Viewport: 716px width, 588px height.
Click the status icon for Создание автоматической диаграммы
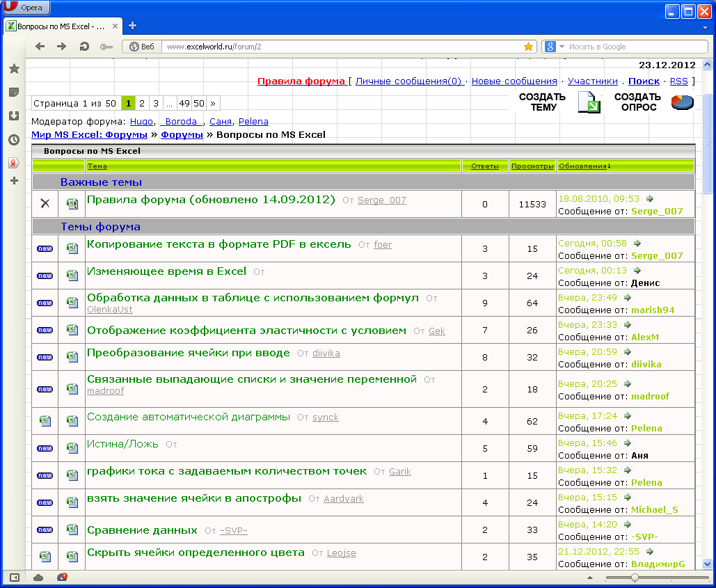pos(45,421)
